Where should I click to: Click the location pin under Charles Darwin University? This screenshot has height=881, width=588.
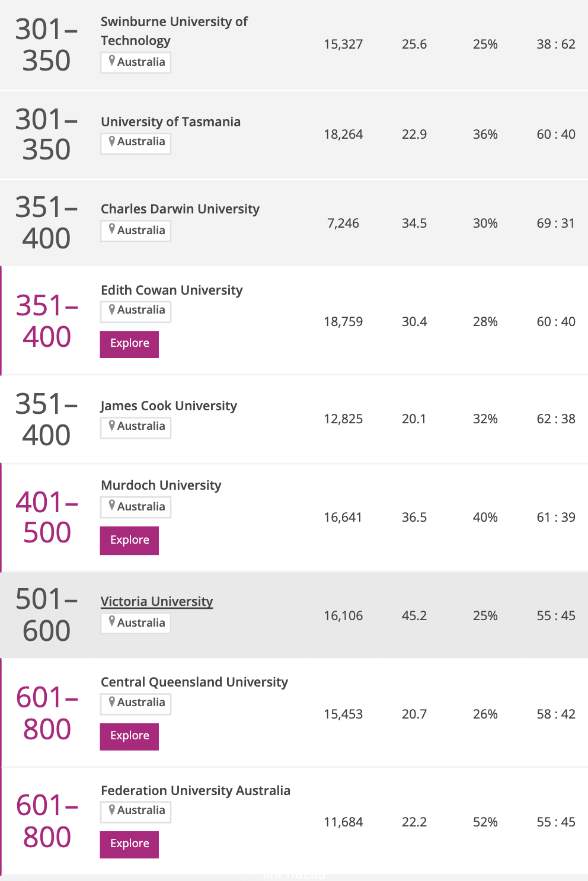111,229
